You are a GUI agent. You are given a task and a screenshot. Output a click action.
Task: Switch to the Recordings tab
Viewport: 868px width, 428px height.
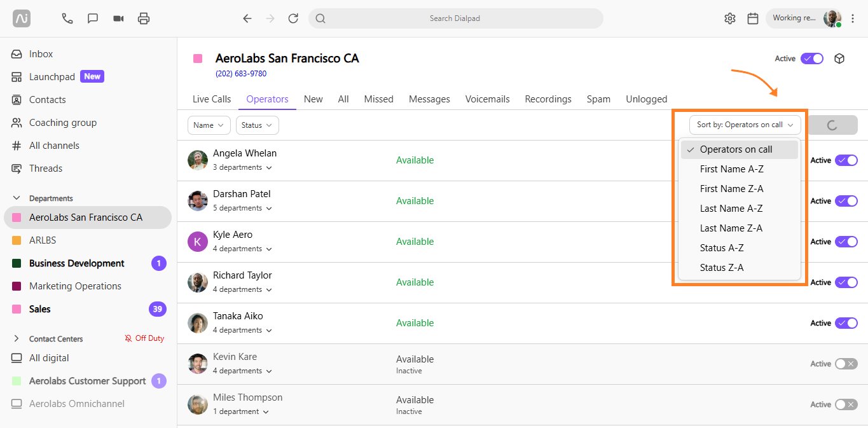[x=548, y=99]
